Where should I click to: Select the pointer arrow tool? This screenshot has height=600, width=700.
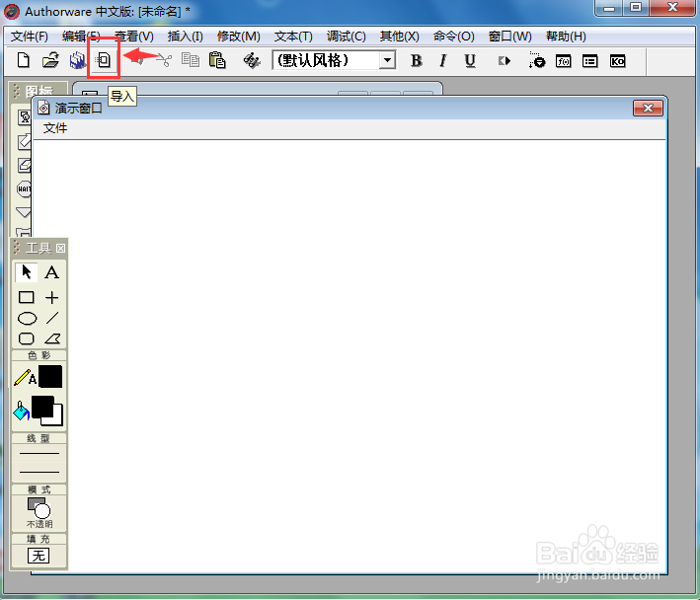click(27, 272)
